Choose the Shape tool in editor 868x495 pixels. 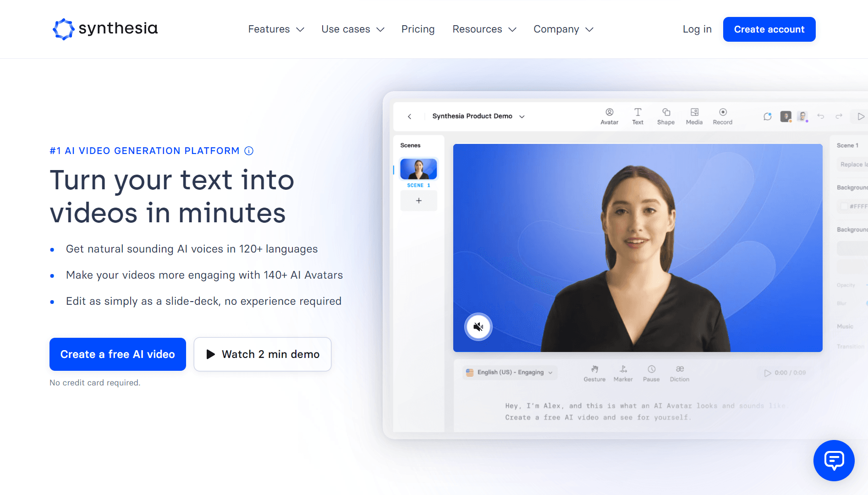coord(665,116)
